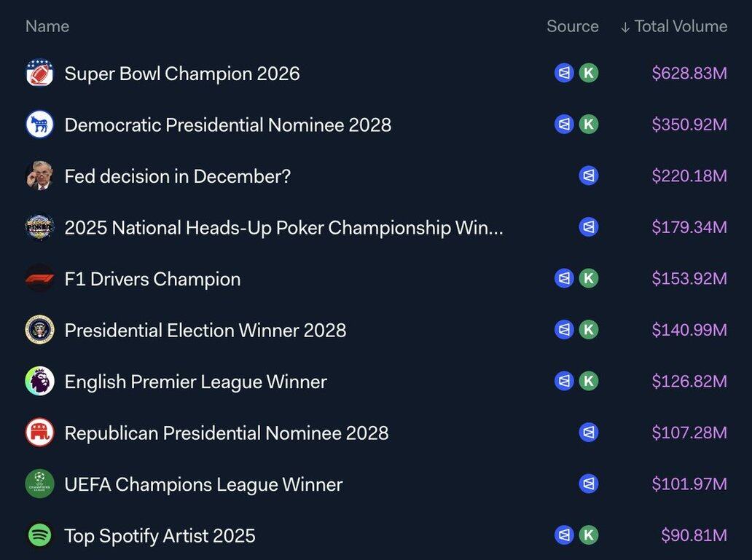Click Polymarket source icon for Fed decision row
Screen dimensions: 752x560
point(589,176)
